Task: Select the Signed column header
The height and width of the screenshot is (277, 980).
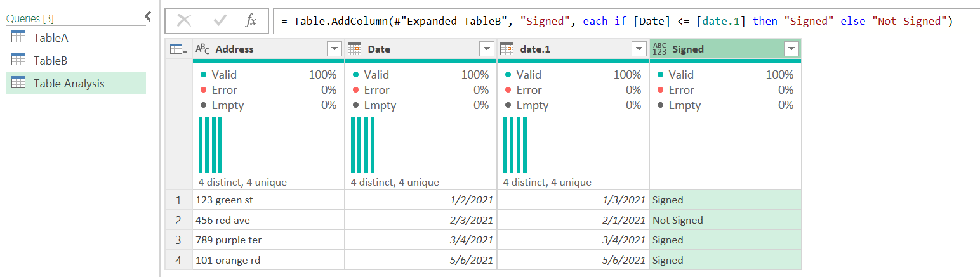Action: [x=725, y=49]
